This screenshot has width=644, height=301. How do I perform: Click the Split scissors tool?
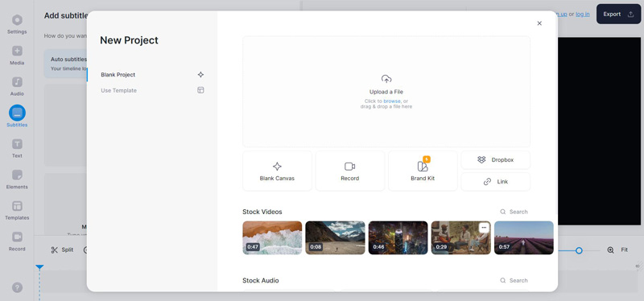click(62, 249)
